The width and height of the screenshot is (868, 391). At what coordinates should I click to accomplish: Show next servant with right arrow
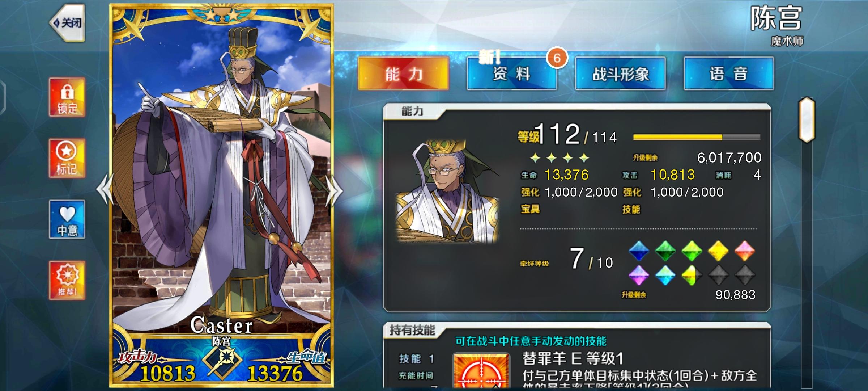coord(335,191)
